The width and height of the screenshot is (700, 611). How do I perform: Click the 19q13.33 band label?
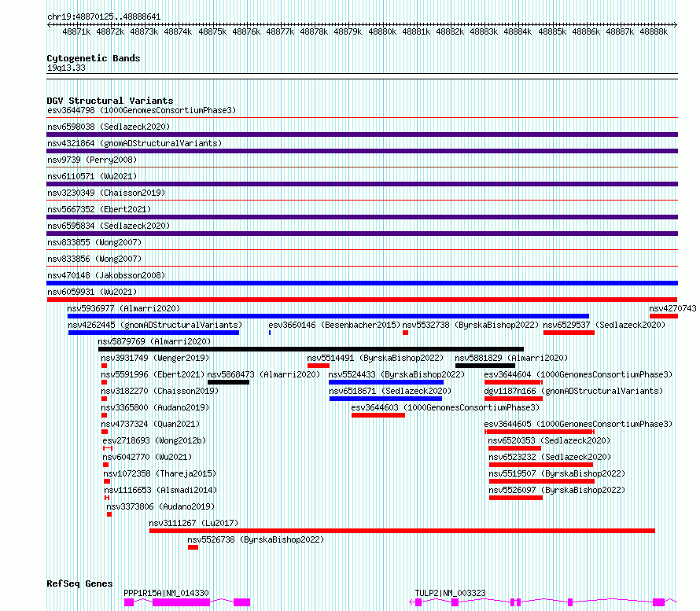tap(66, 68)
